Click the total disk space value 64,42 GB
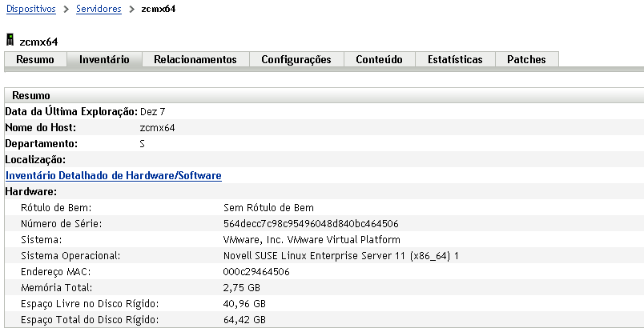 click(244, 319)
